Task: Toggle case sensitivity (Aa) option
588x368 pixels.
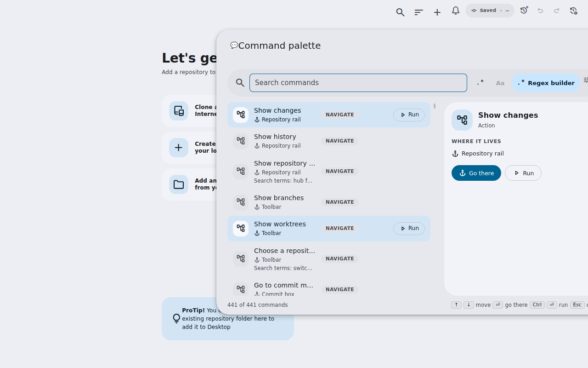Action: tap(500, 83)
